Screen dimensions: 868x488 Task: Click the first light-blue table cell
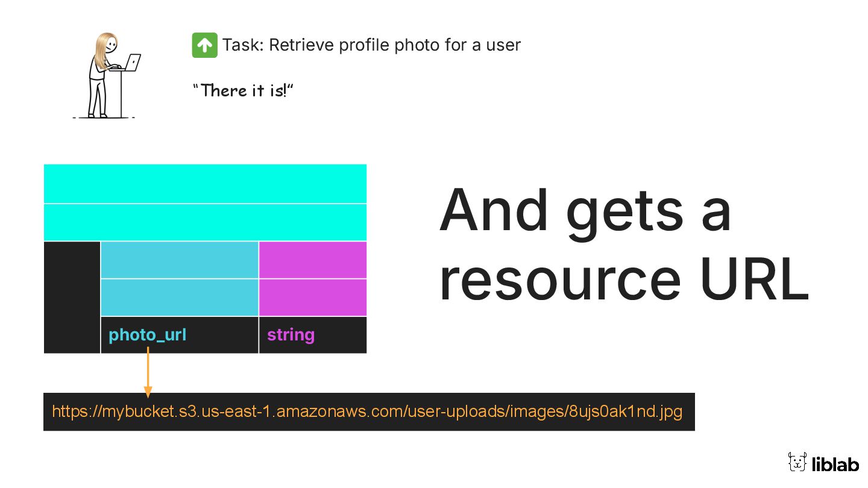(x=180, y=260)
